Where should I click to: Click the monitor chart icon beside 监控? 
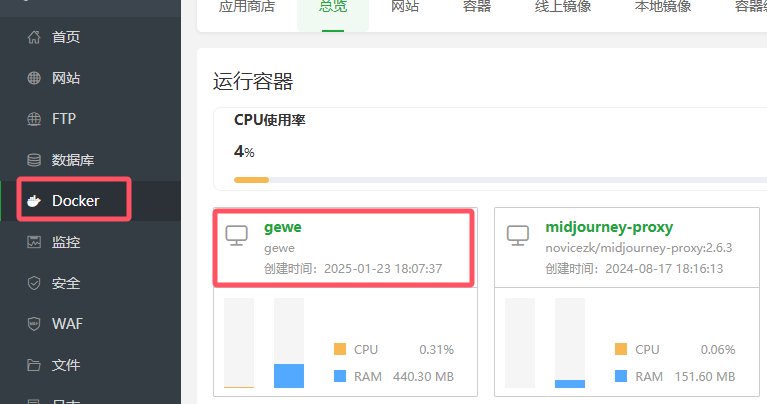tap(34, 242)
